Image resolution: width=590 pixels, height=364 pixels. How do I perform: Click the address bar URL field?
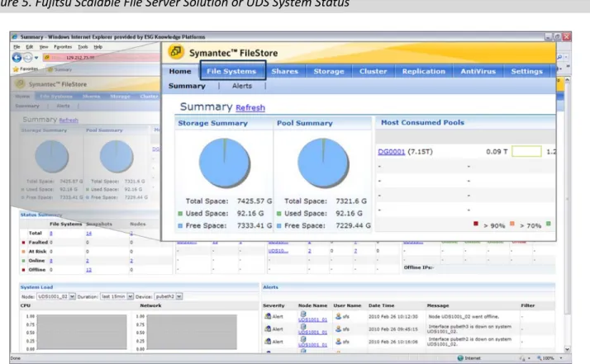coord(102,58)
